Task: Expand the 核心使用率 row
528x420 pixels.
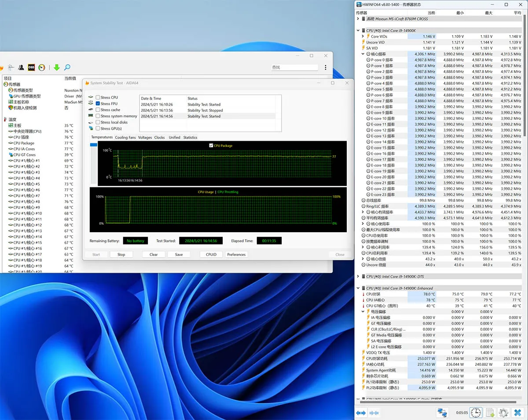Action: tap(363, 224)
